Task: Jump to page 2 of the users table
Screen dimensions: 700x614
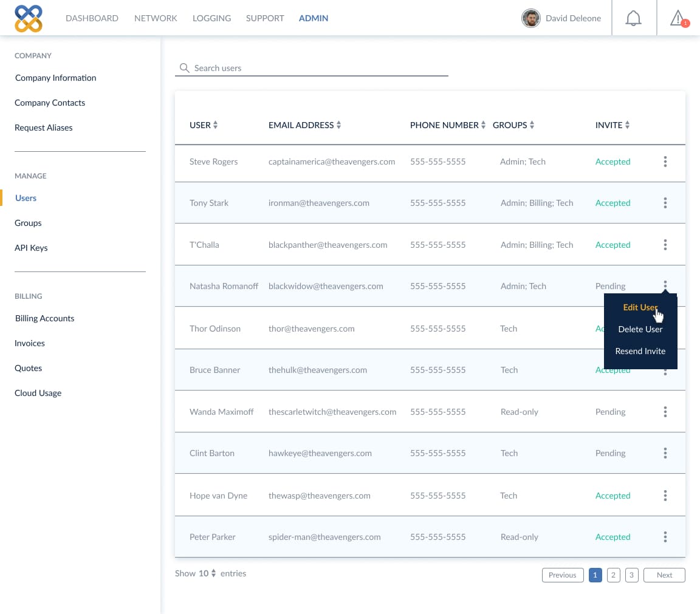Action: pyautogui.click(x=613, y=575)
